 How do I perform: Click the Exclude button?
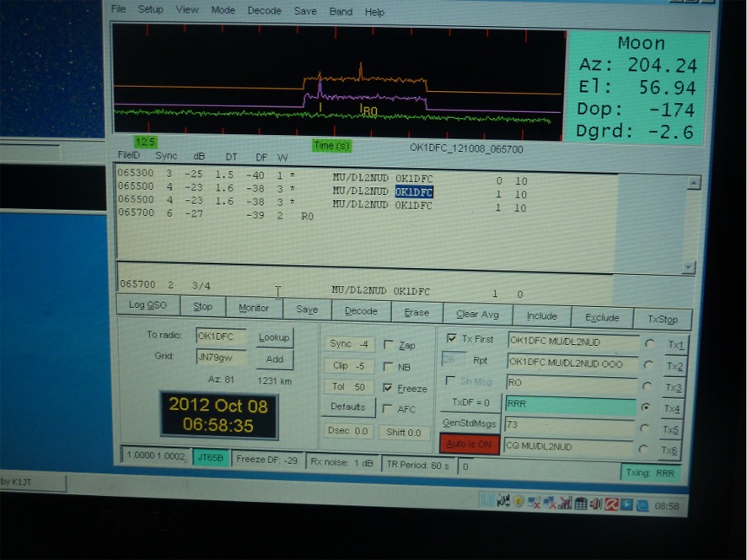pos(602,318)
